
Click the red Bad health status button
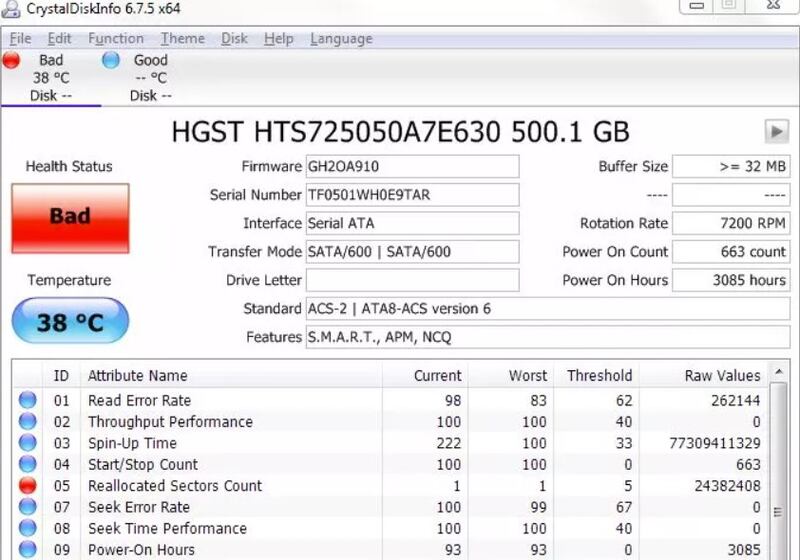click(70, 217)
